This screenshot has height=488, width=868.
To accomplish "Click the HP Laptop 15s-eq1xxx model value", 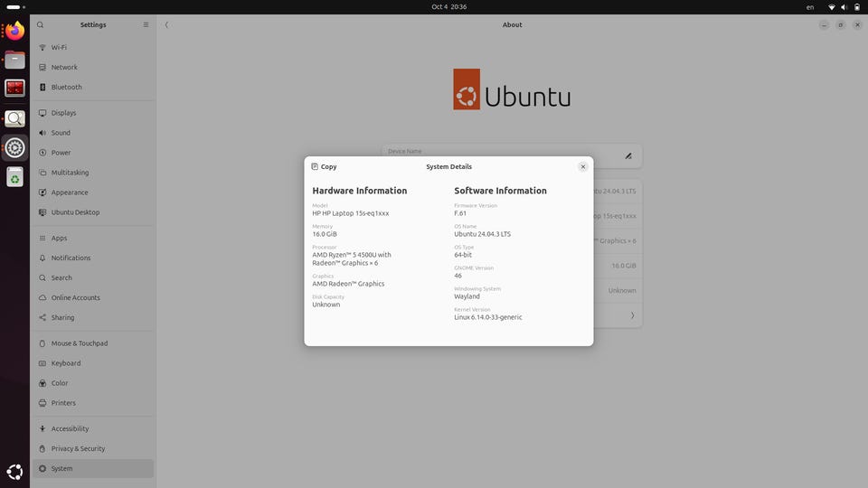I will coord(351,213).
